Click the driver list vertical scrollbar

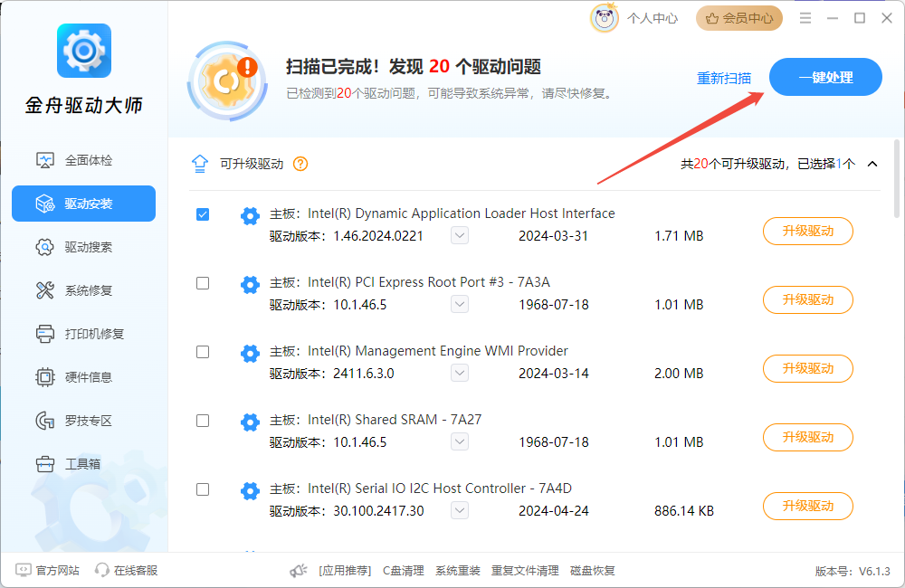pos(896,179)
